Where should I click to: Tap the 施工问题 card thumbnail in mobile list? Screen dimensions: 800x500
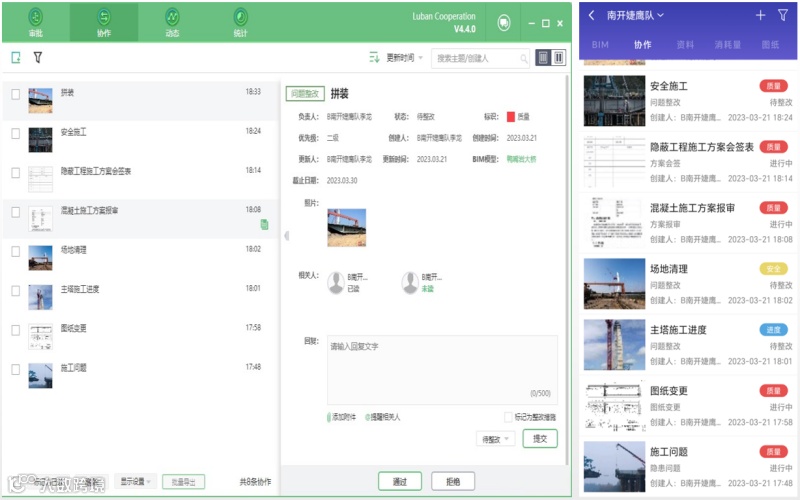coord(614,467)
